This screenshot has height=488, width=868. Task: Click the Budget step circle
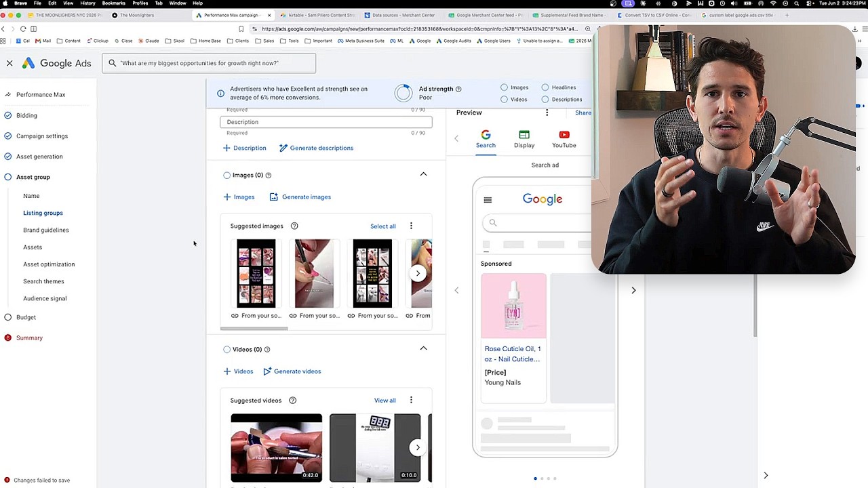click(8, 317)
